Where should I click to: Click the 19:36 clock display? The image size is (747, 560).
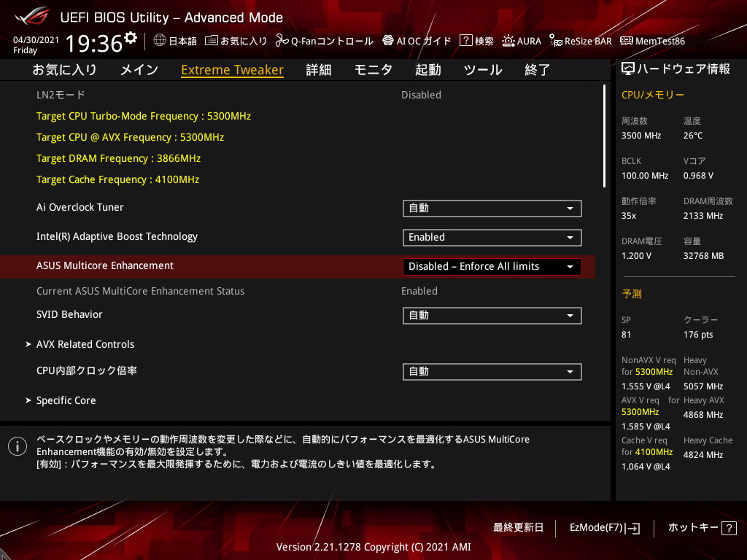pyautogui.click(x=94, y=43)
